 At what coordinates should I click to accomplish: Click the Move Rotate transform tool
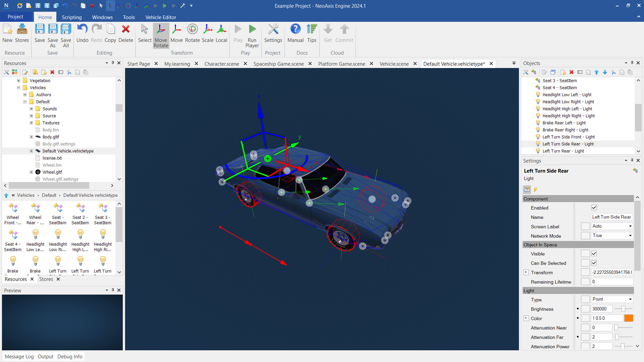point(161,36)
